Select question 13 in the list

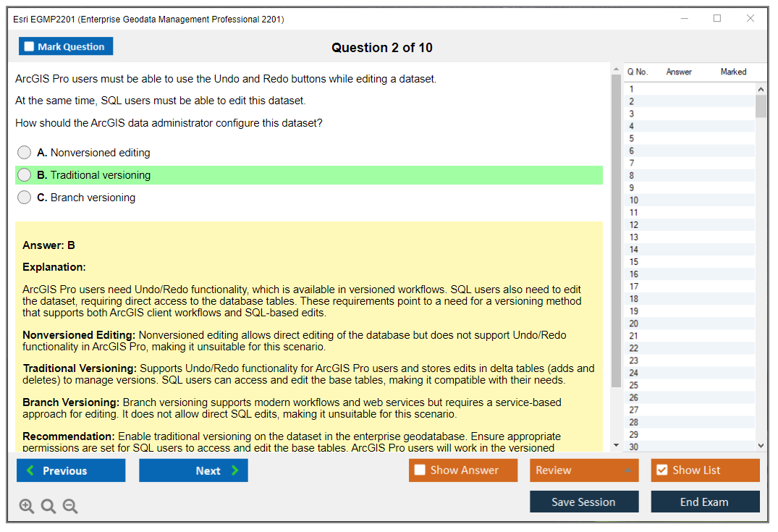(x=690, y=237)
